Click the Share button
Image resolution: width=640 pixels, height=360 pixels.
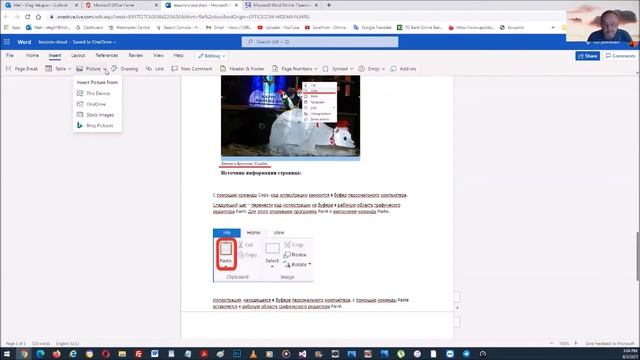click(x=587, y=56)
